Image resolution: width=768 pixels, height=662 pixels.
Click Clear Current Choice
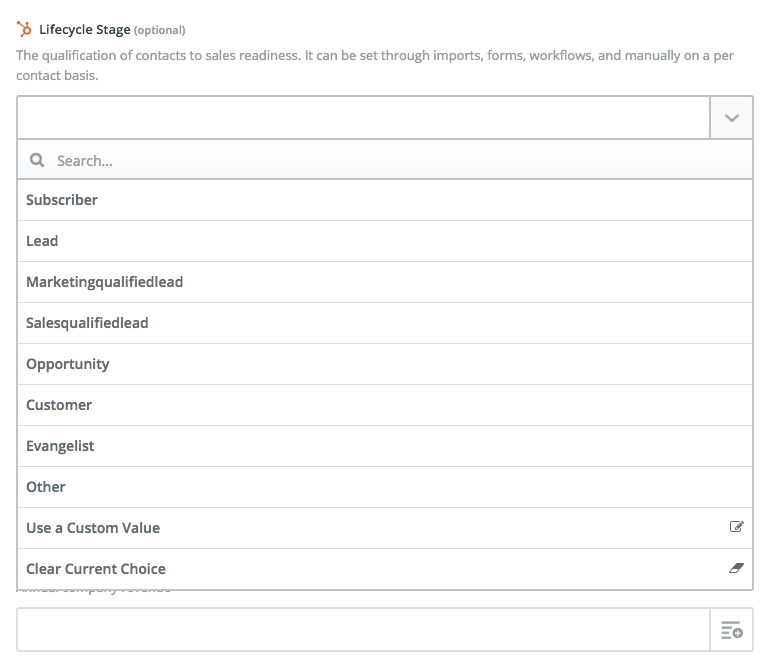point(385,569)
